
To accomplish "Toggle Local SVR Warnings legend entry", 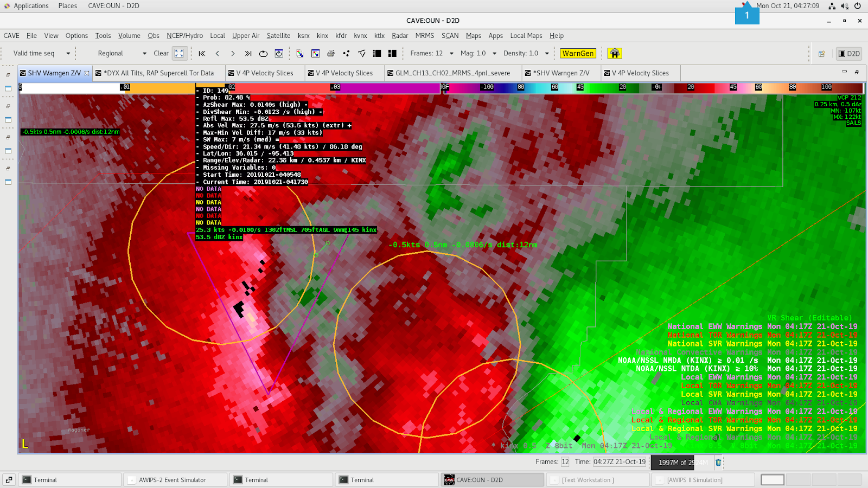I will [769, 394].
